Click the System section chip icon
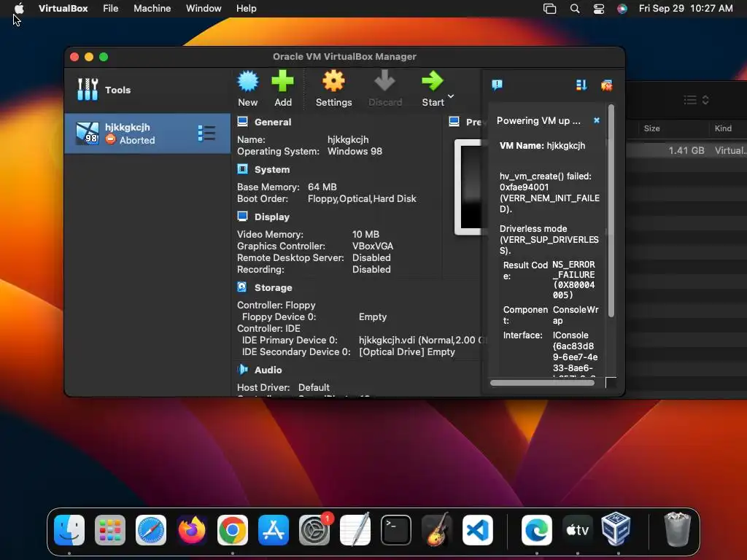The image size is (747, 560). tap(242, 169)
